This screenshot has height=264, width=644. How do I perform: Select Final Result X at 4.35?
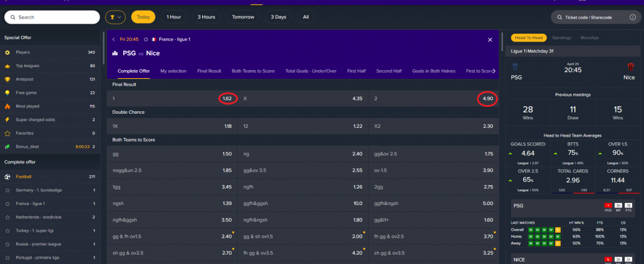click(x=303, y=99)
